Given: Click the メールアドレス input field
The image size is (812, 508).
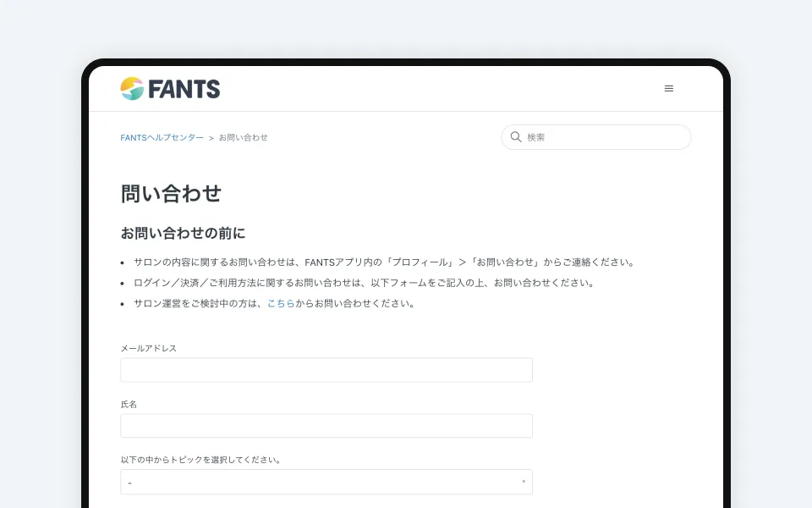Looking at the screenshot, I should click(326, 370).
